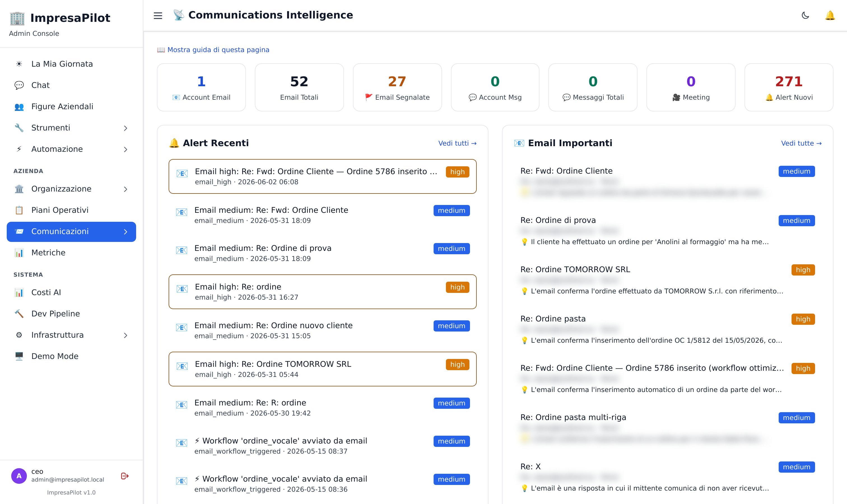This screenshot has width=847, height=504.
Task: Click the Comunicazioni envelope icon
Action: click(x=19, y=231)
